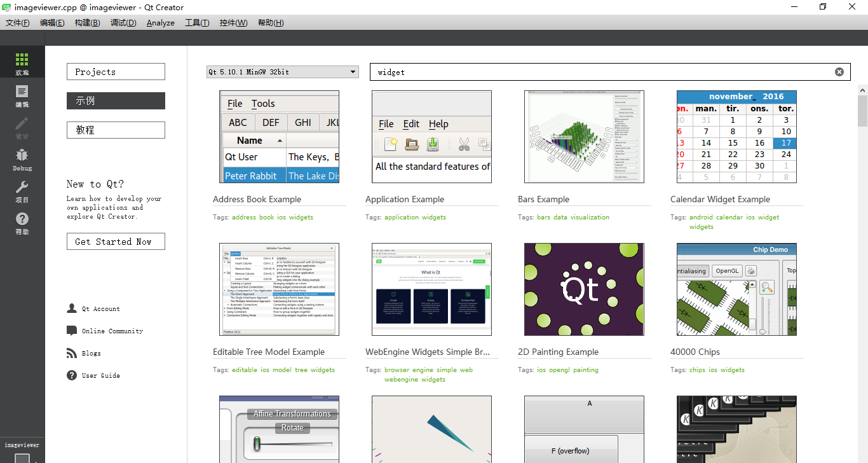Click the Projects button
The height and width of the screenshot is (463, 868).
pos(116,72)
